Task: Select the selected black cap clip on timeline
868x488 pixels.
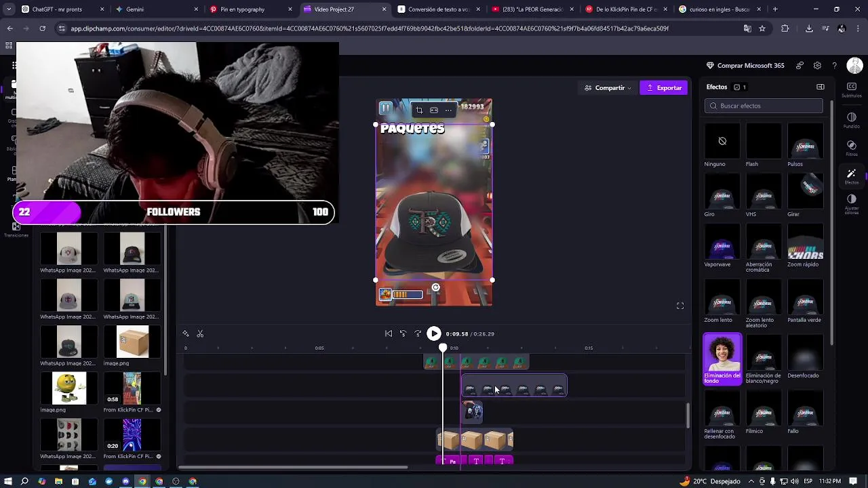Action: (514, 386)
